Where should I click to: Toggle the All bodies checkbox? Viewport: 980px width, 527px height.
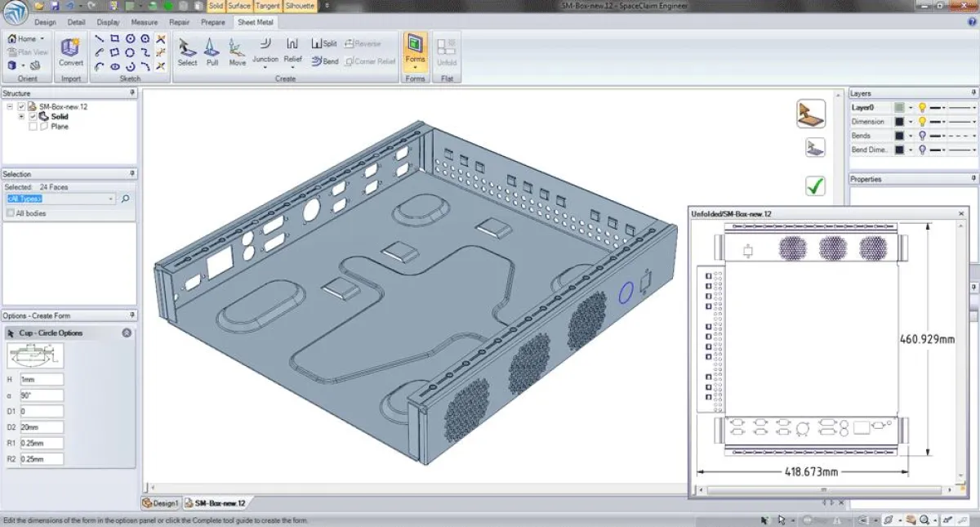tap(10, 213)
